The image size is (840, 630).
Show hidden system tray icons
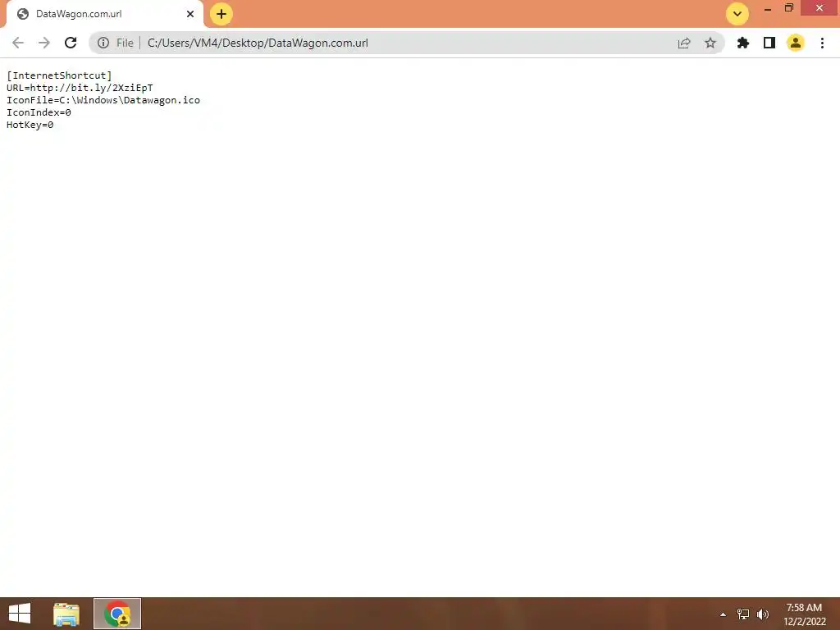pyautogui.click(x=724, y=614)
